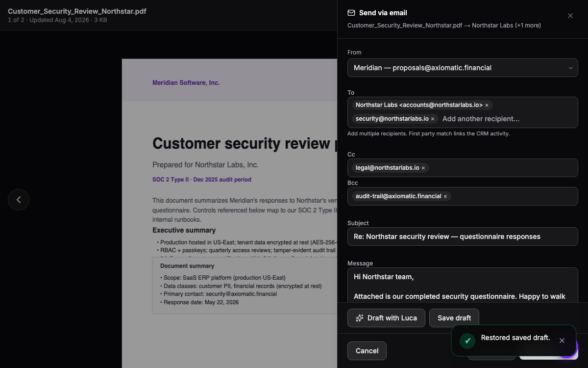The image size is (588, 368).
Task: Click the Add another recipient field
Action: click(x=508, y=119)
